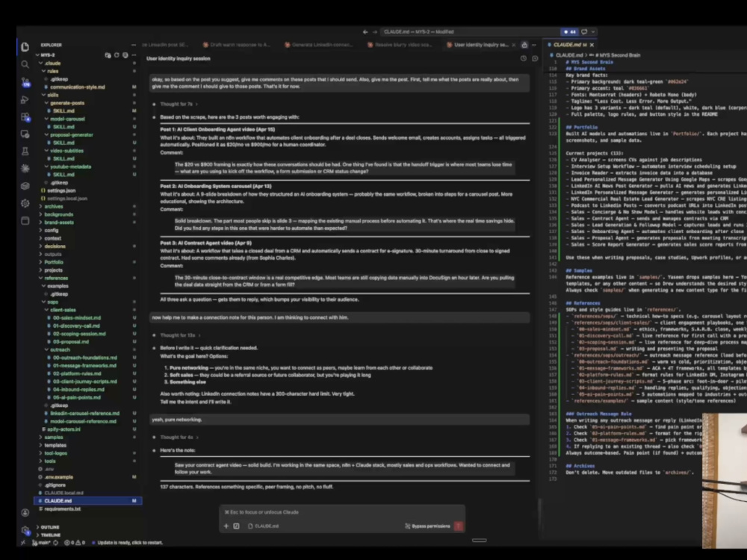Go back using the navigation arrow in title bar
This screenshot has width=747, height=560.
coord(365,32)
